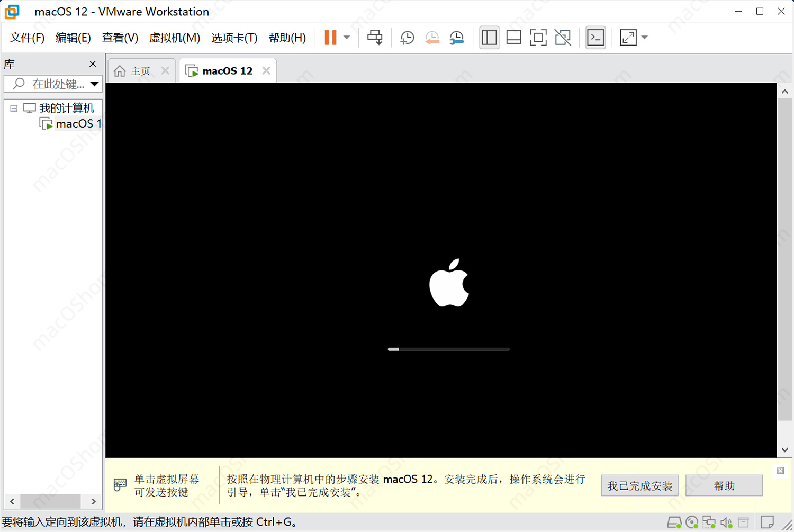This screenshot has height=532, width=794.
Task: Click the send Ctrl+Alt+Del icon
Action: (x=375, y=38)
